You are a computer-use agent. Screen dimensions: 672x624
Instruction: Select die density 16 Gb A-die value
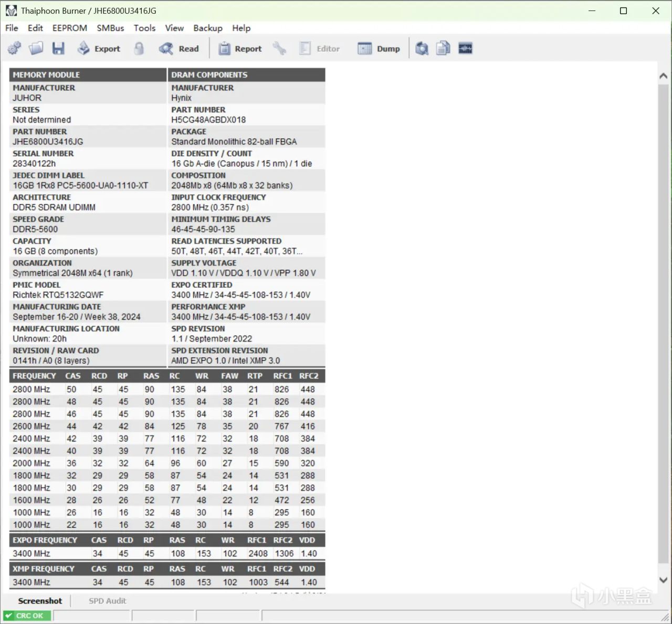pyautogui.click(x=241, y=164)
